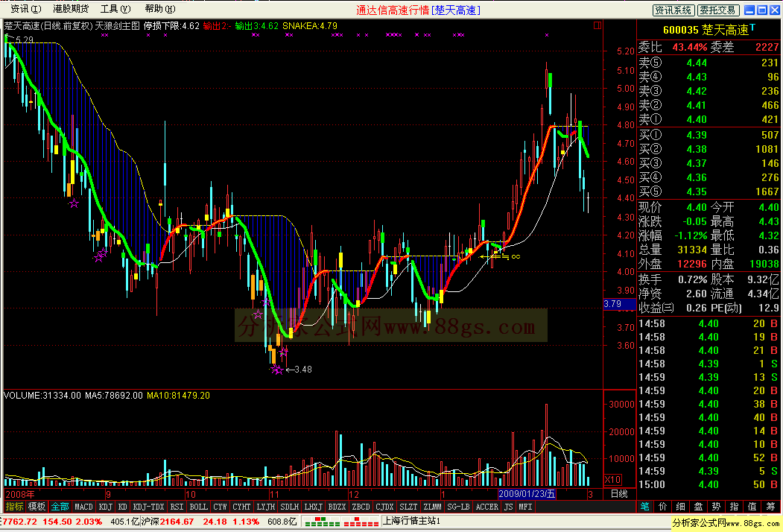Click the 上海行情主站1 server status
Image resolution: width=783 pixels, height=532 pixels.
(x=411, y=521)
